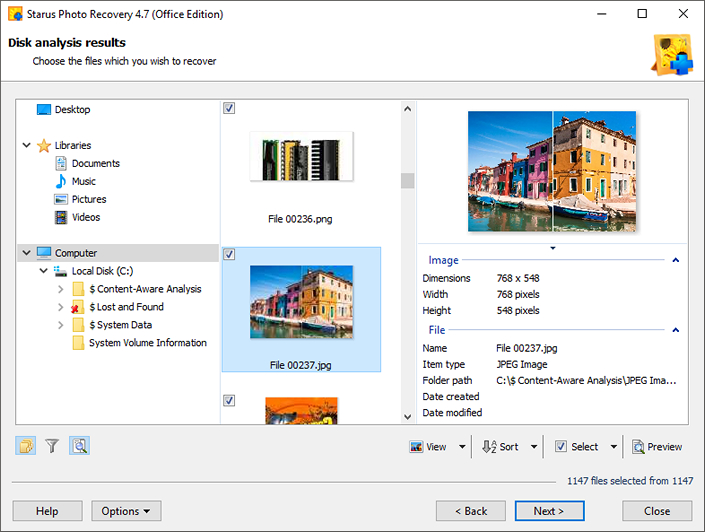
Task: Expand the $ Content-Aware Analysis folder
Action: tap(61, 289)
